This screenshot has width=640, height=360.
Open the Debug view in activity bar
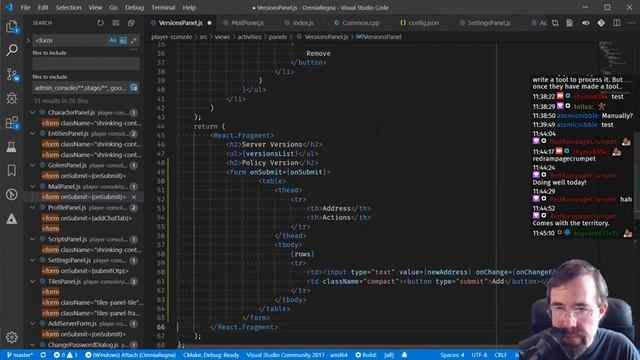pos(12,98)
